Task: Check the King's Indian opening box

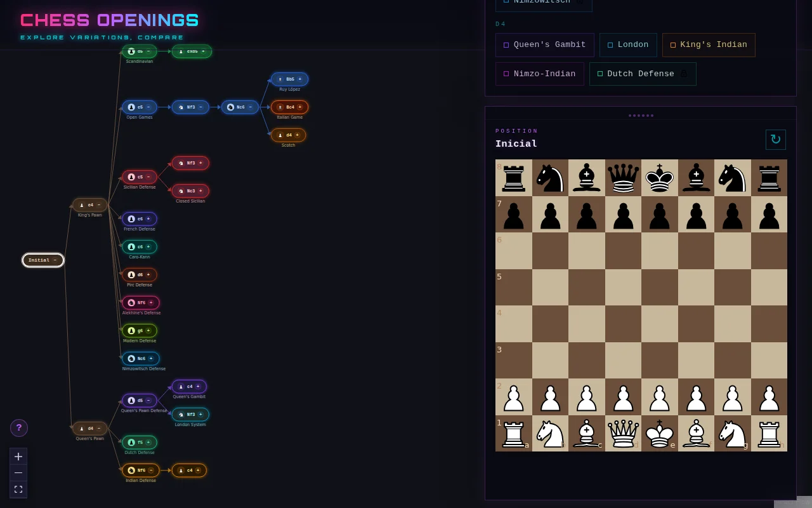Action: pyautogui.click(x=673, y=45)
